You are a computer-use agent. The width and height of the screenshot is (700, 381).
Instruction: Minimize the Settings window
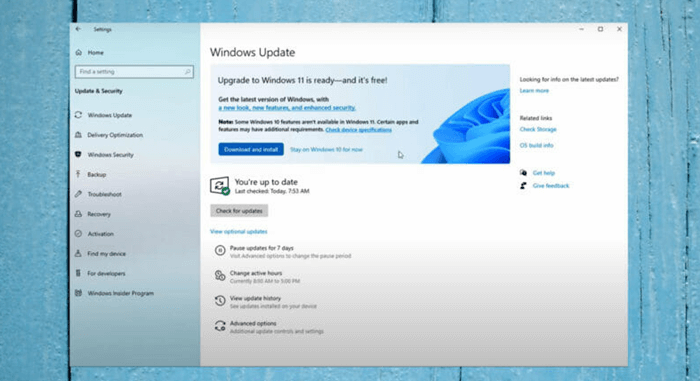tap(581, 29)
